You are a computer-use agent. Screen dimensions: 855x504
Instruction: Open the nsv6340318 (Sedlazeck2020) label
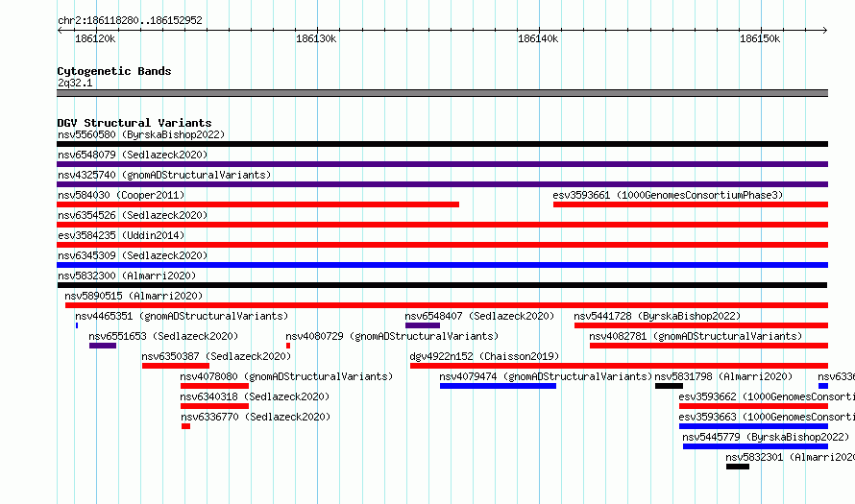[x=255, y=396]
